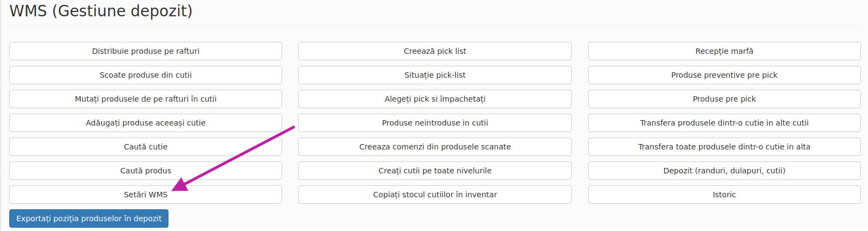Open Setări WMS
The height and width of the screenshot is (231, 868).
[x=146, y=195]
